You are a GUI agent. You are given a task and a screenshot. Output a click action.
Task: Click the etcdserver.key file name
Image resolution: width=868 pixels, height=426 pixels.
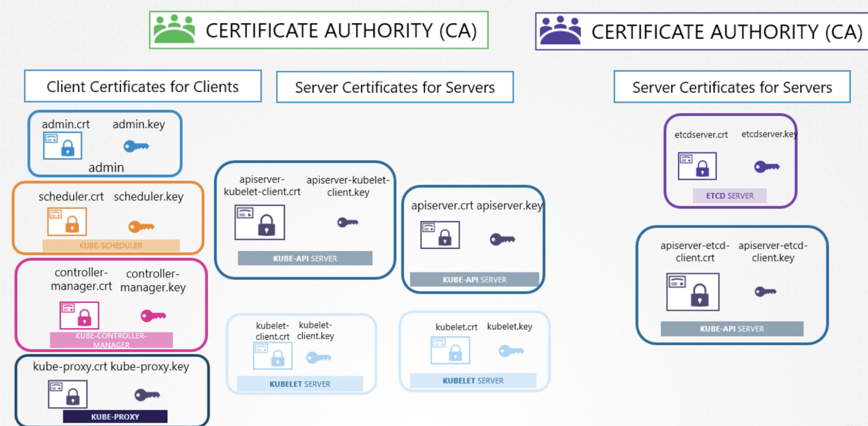click(770, 134)
